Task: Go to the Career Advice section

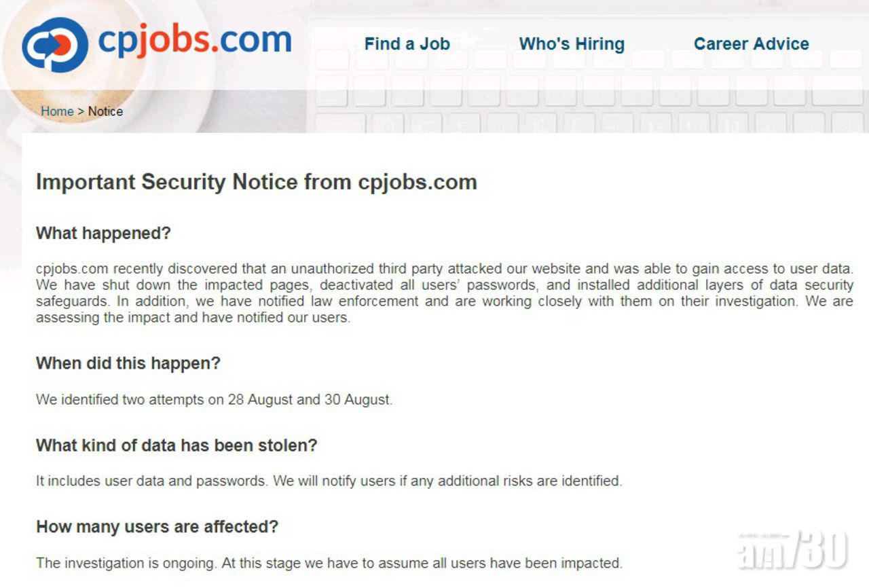Action: pos(751,44)
